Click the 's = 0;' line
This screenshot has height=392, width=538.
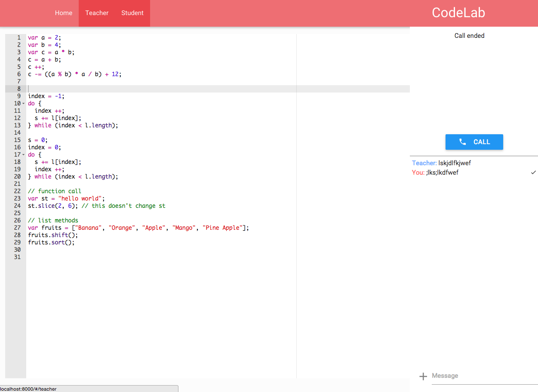[38, 140]
